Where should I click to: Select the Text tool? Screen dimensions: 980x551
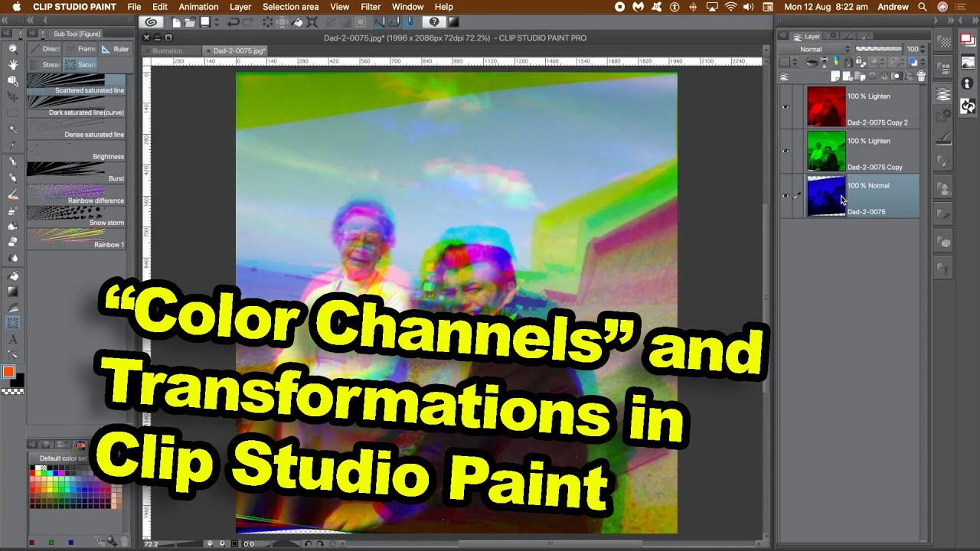[x=13, y=339]
